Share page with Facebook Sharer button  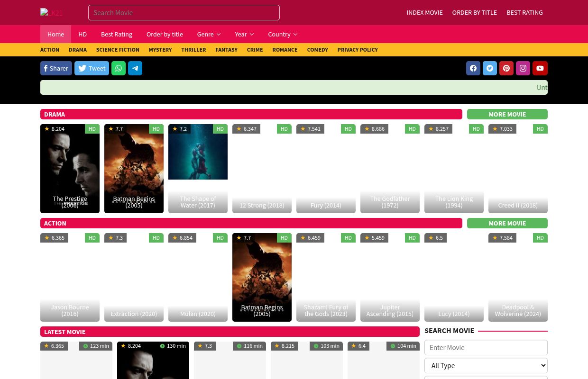pos(56,68)
